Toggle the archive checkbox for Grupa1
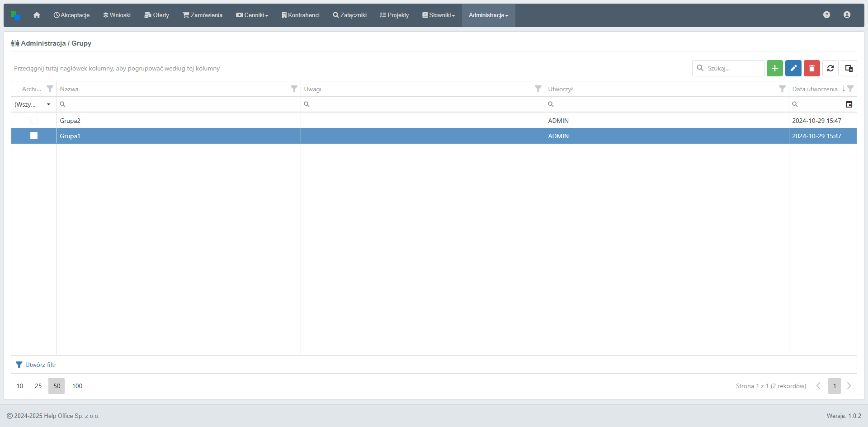This screenshot has width=868, height=427. pos(34,136)
